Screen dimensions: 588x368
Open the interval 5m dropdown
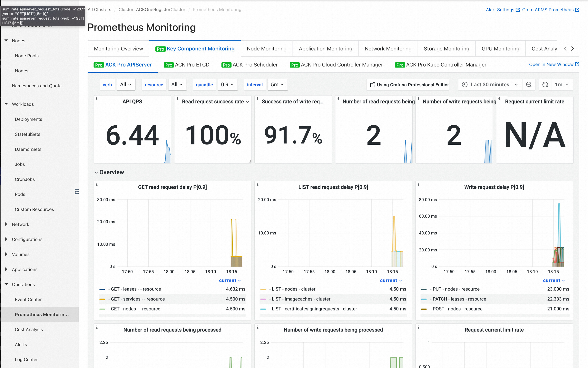[278, 84]
